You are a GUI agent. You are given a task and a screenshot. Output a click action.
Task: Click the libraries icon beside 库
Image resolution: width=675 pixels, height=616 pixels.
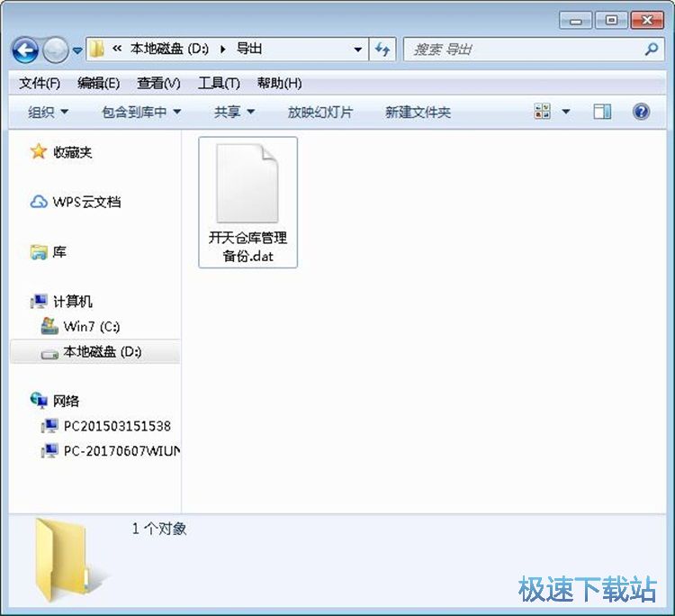click(39, 252)
